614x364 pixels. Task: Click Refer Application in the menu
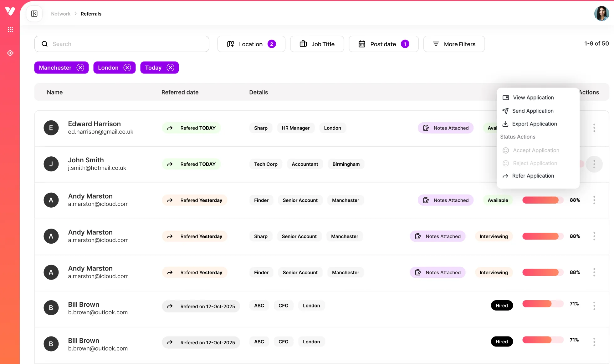(533, 176)
